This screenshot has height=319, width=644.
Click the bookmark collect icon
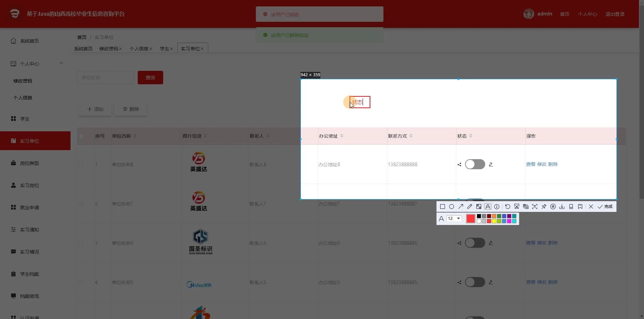[580, 207]
